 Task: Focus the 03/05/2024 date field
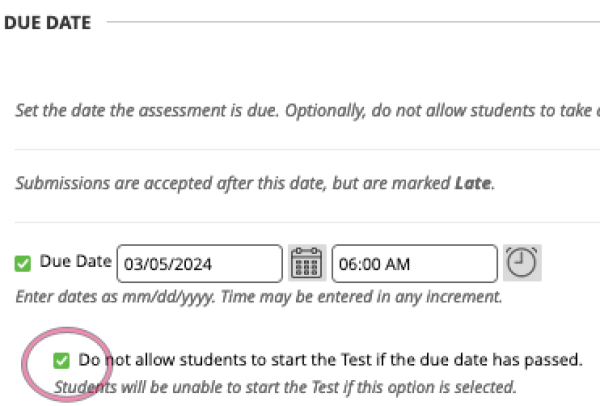pos(200,264)
